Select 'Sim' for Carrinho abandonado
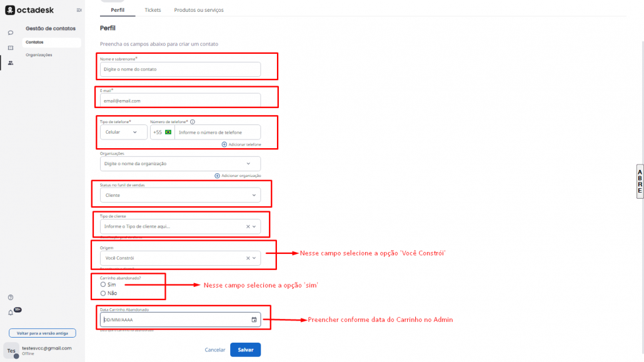 click(103, 284)
